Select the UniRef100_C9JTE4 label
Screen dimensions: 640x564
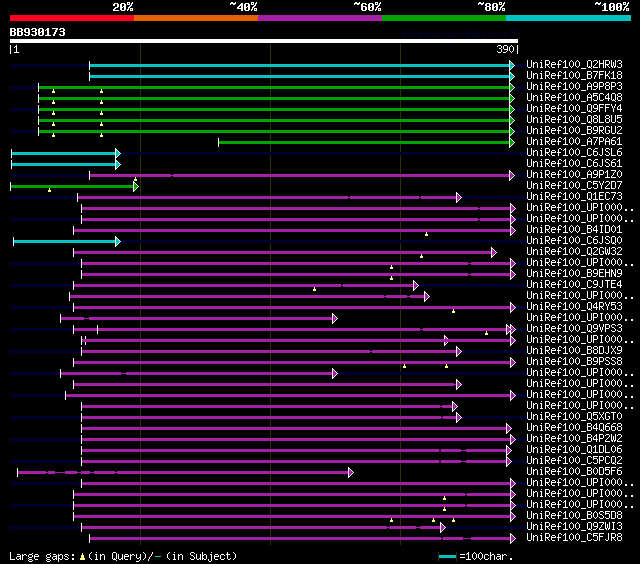574,285
